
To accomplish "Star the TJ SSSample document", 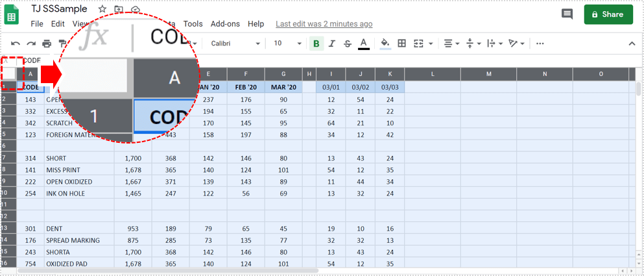I will (x=102, y=10).
